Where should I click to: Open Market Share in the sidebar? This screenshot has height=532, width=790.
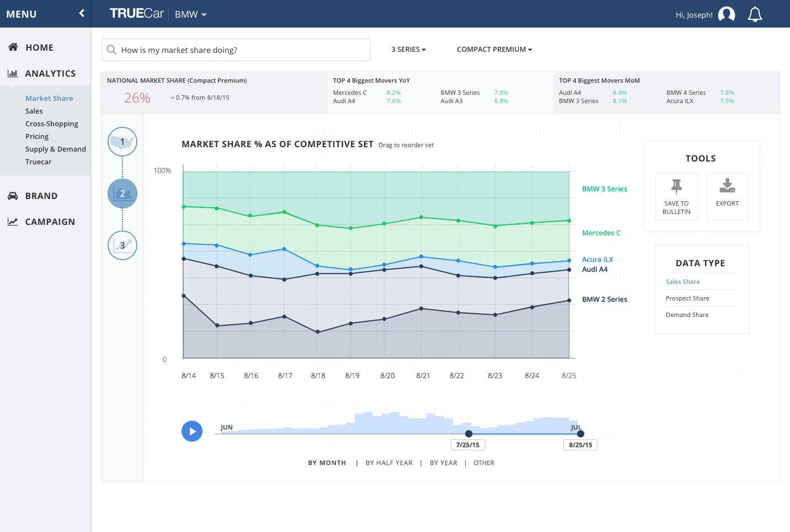click(x=49, y=98)
